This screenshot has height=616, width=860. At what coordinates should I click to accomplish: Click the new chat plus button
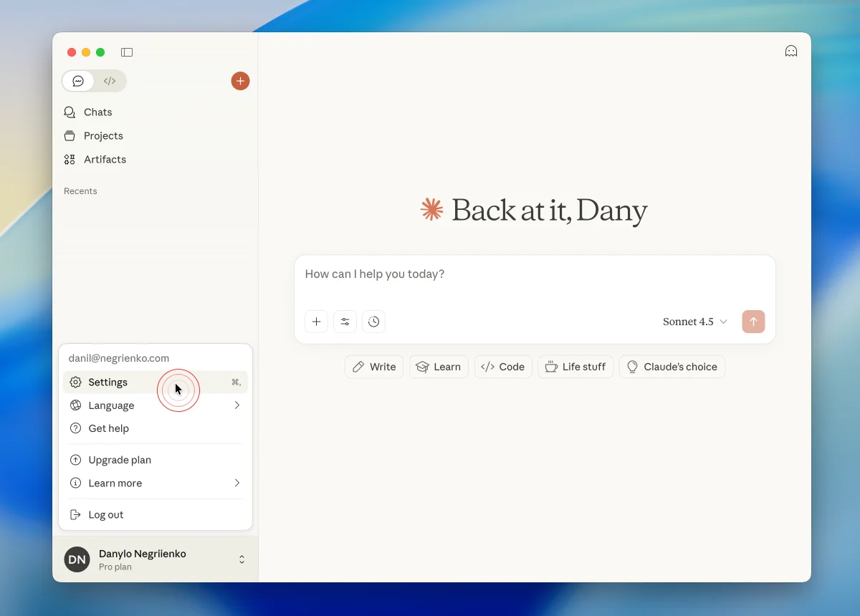coord(240,81)
